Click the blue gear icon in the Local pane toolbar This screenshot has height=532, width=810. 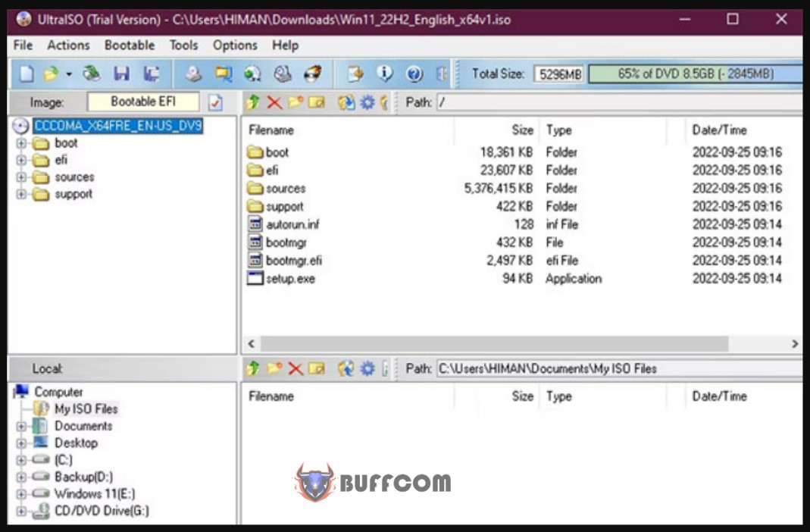367,368
